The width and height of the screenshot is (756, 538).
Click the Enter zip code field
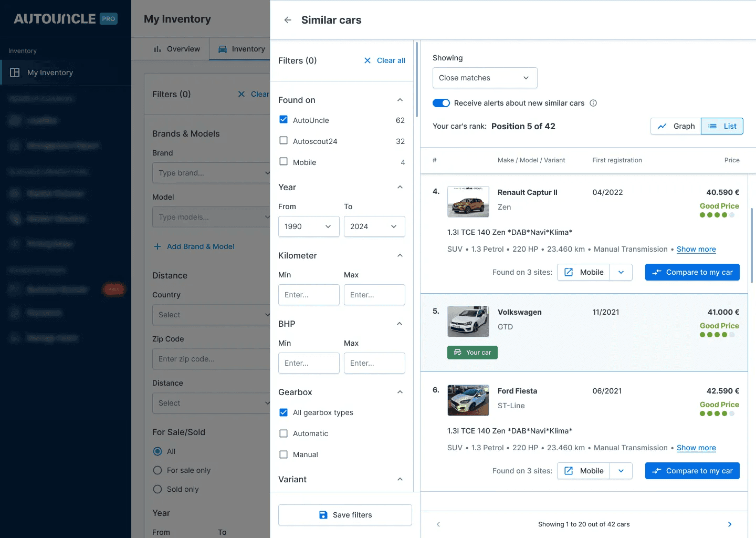(211, 359)
